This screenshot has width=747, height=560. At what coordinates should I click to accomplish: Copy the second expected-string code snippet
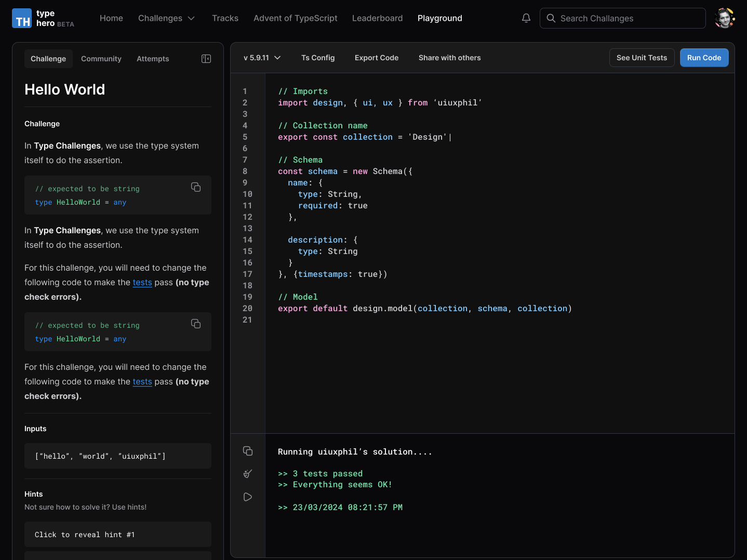[196, 324]
